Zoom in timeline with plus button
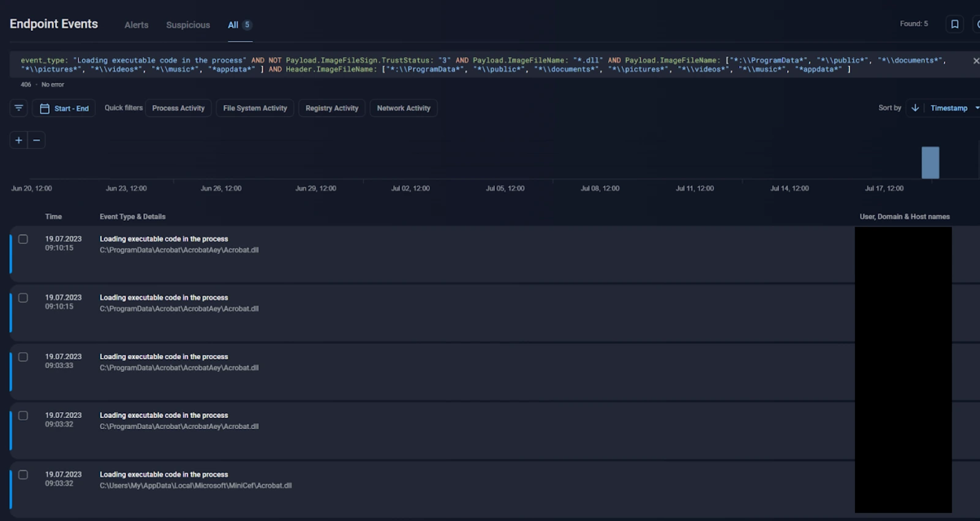 [18, 140]
